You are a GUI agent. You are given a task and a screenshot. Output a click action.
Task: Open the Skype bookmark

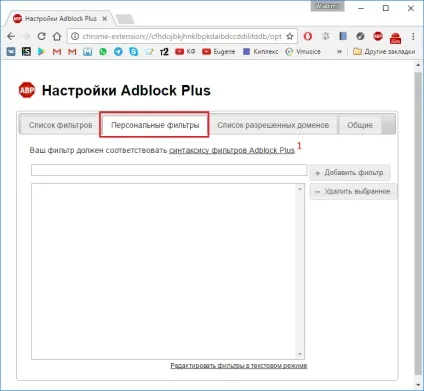(134, 52)
